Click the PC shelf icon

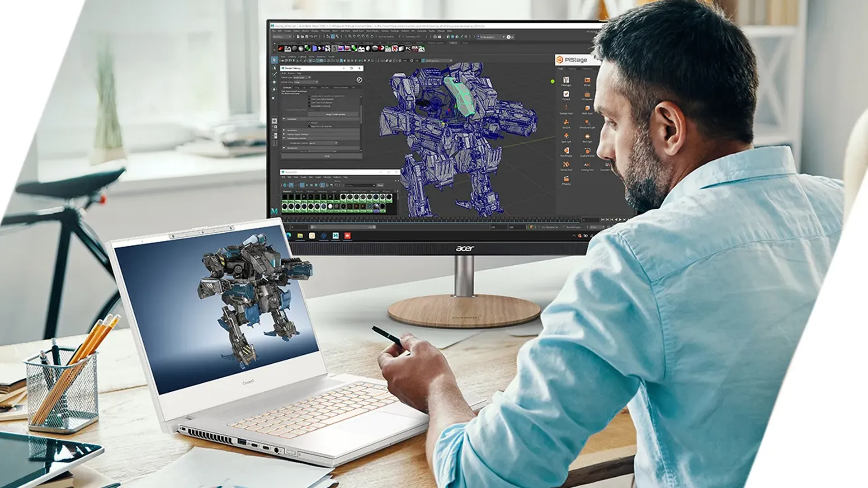408,48
